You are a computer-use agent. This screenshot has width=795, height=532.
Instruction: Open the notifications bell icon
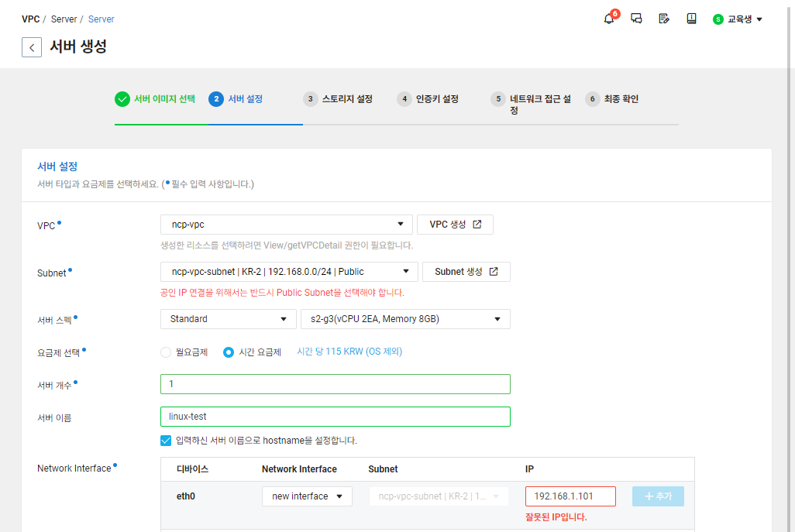[609, 19]
